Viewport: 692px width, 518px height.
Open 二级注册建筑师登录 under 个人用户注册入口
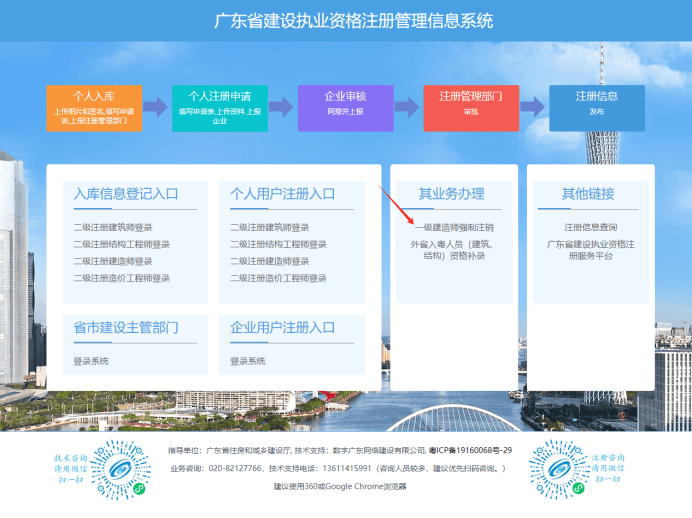click(270, 227)
